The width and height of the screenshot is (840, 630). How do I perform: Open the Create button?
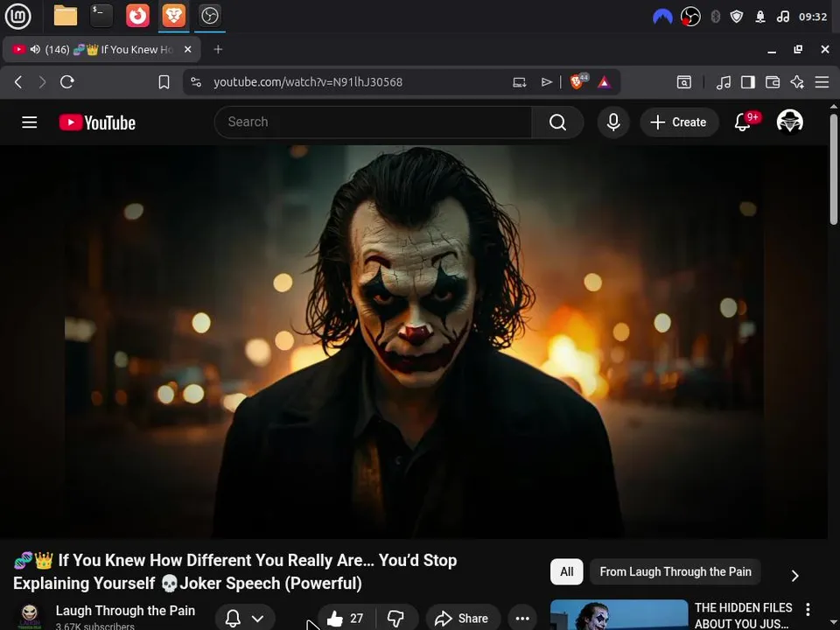pos(679,122)
